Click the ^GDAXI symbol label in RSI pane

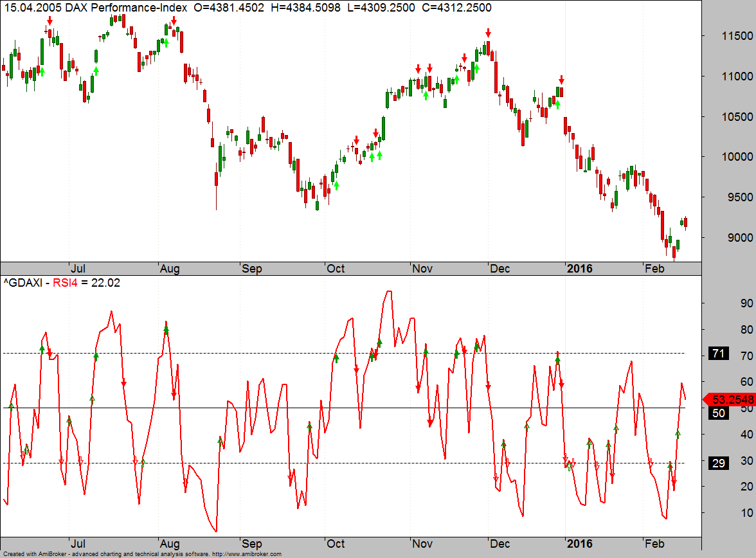(x=22, y=283)
